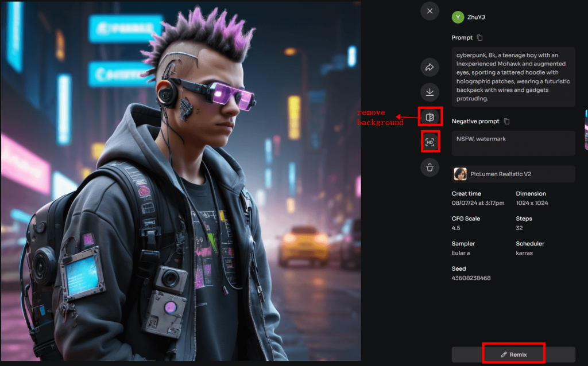Click the PicLumen model thumbnail
588x366 pixels.
click(x=460, y=174)
